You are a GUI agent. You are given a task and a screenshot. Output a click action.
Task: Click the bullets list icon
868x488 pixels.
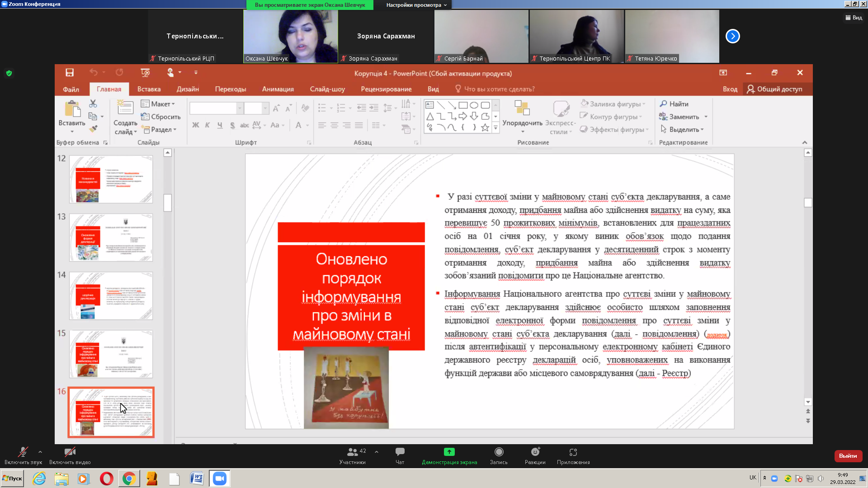pyautogui.click(x=322, y=108)
